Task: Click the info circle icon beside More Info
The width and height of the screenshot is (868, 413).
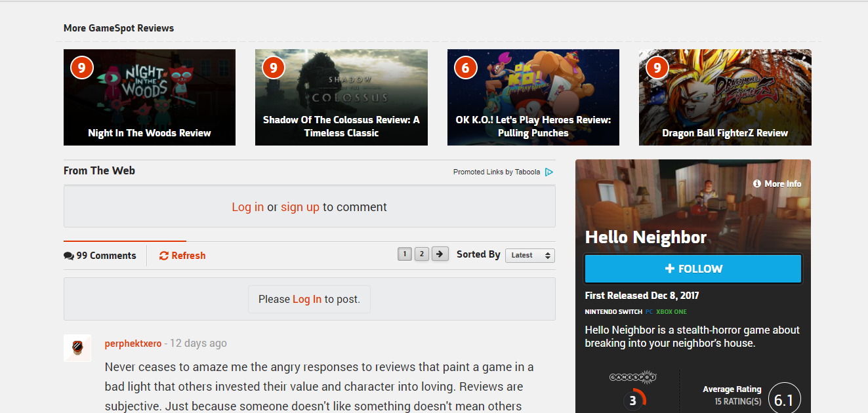Action: tap(757, 184)
